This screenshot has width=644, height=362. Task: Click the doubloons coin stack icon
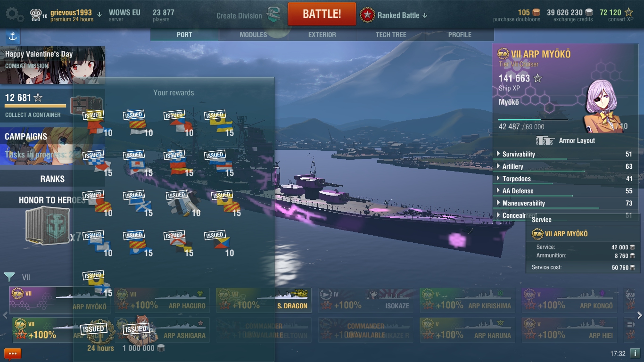coord(537,13)
